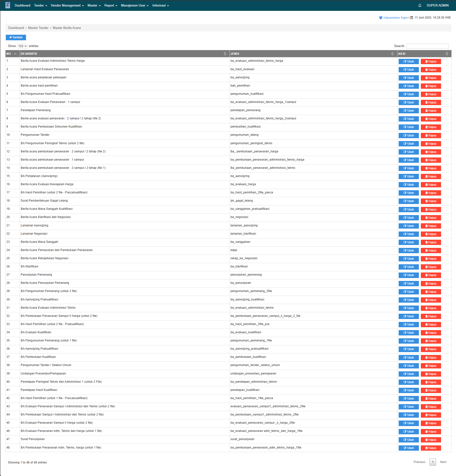Click Ubah for Lampiran Hasil Evaluasi Penawaran
The image size is (456, 476).
(x=409, y=70)
